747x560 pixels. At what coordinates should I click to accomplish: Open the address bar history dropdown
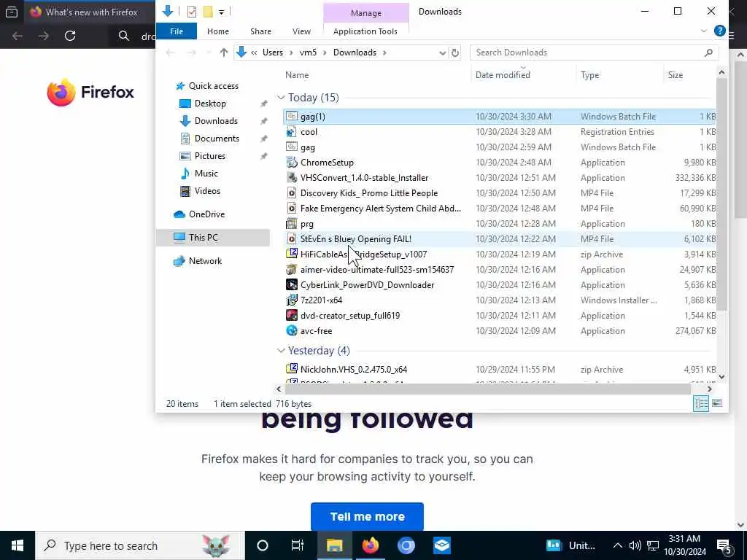(x=442, y=52)
